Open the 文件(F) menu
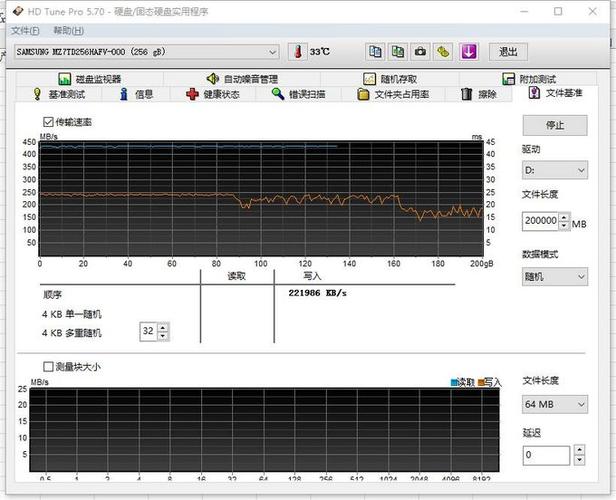616x500 pixels. click(25, 31)
